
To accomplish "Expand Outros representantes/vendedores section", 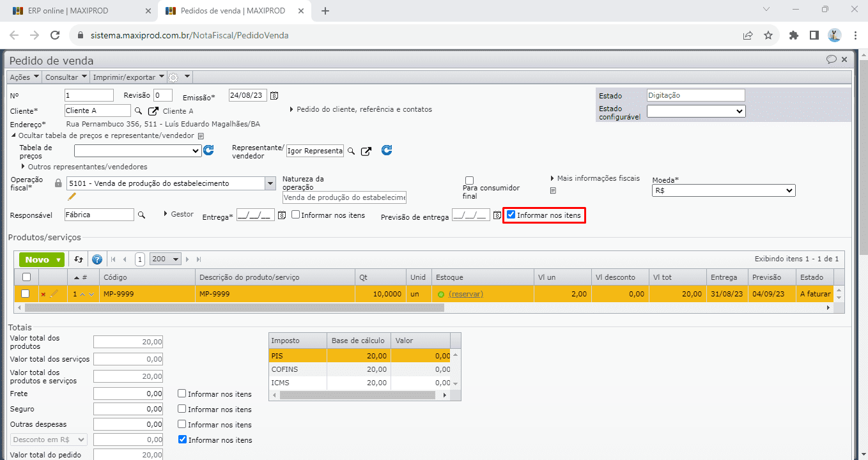I will click(x=84, y=167).
